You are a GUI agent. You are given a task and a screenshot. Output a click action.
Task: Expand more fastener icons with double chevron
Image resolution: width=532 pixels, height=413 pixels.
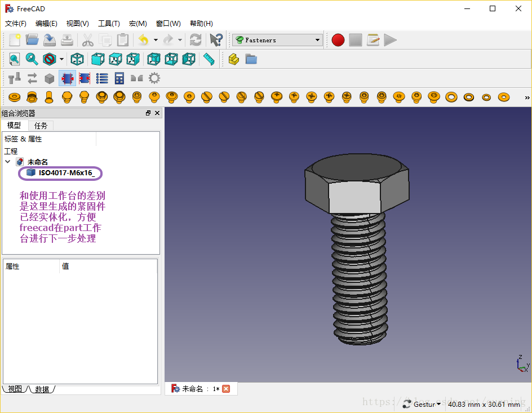coord(527,97)
